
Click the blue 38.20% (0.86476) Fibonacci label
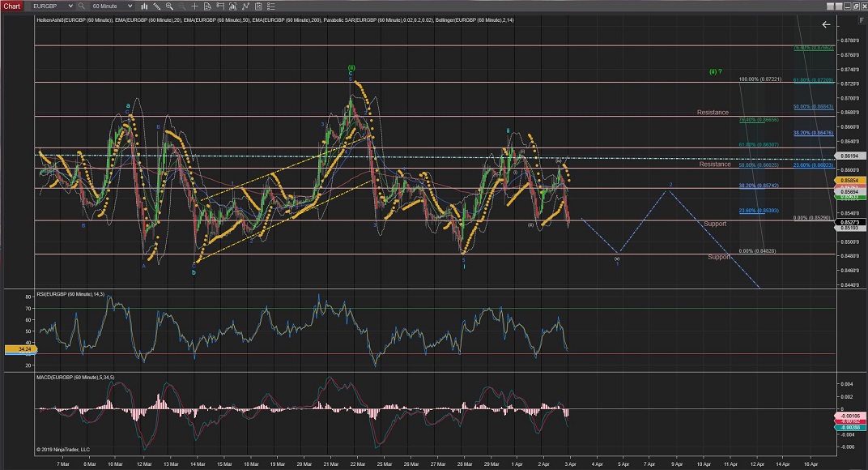[x=813, y=133]
